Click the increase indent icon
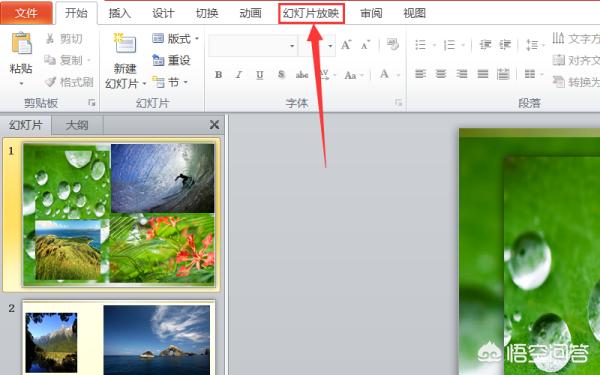The image size is (600, 375). (x=505, y=45)
